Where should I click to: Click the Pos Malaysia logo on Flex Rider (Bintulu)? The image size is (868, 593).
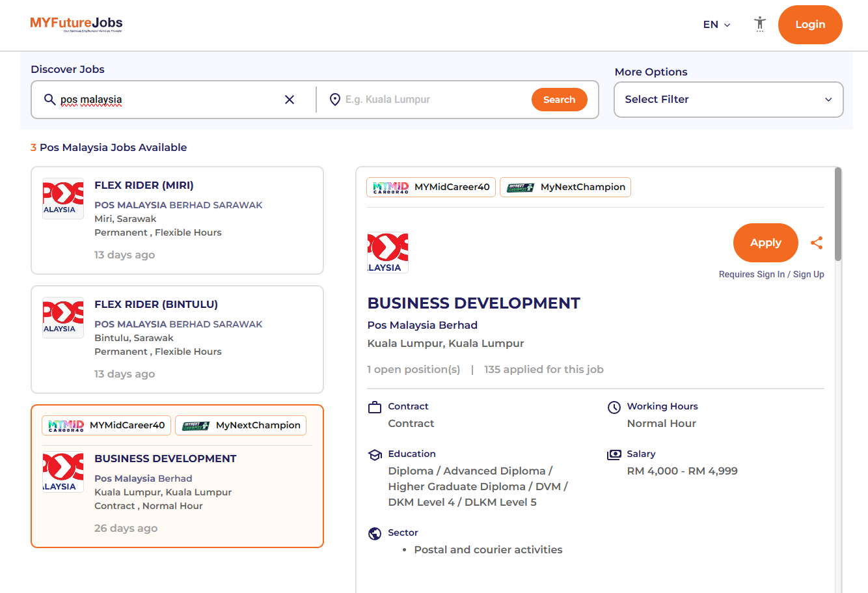point(63,318)
